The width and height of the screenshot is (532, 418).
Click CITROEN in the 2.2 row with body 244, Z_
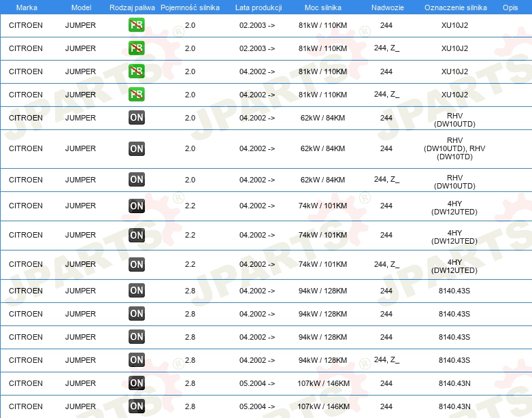tap(26, 264)
